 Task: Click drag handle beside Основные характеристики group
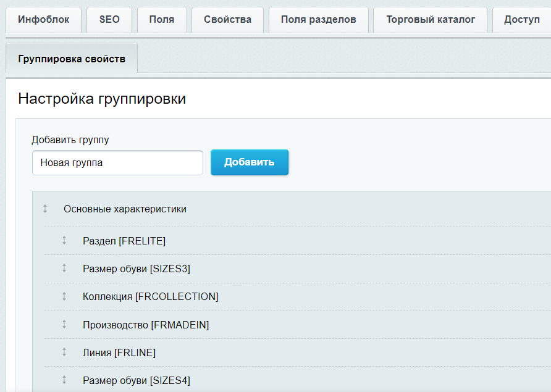(45, 209)
